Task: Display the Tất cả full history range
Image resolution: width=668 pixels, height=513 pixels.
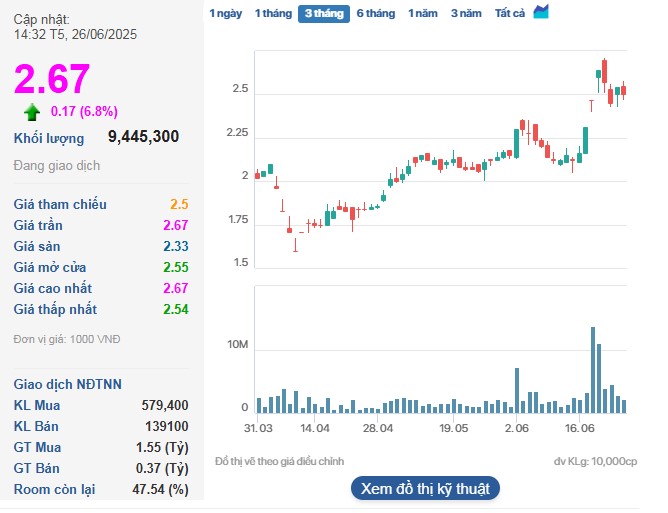Action: (510, 13)
